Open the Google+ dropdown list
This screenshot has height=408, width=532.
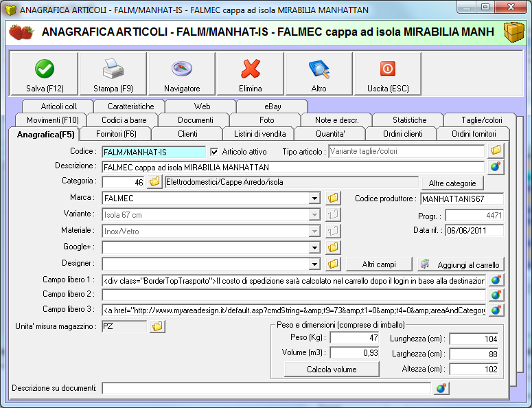point(314,247)
